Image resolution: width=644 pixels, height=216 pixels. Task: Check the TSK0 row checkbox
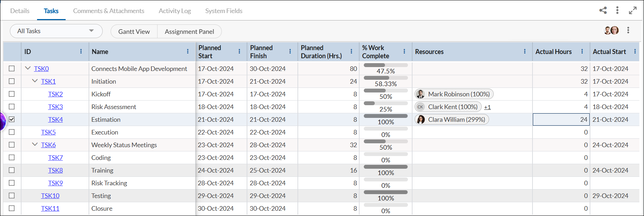pyautogui.click(x=12, y=68)
